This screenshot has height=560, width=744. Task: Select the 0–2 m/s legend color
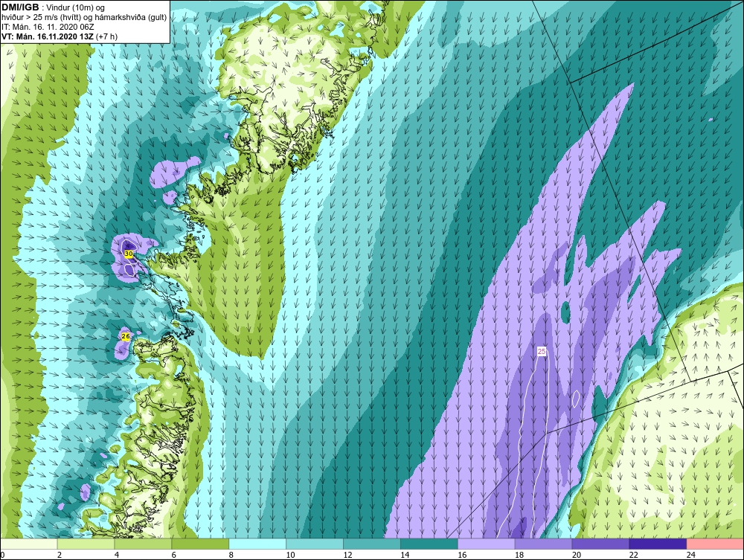coord(29,544)
